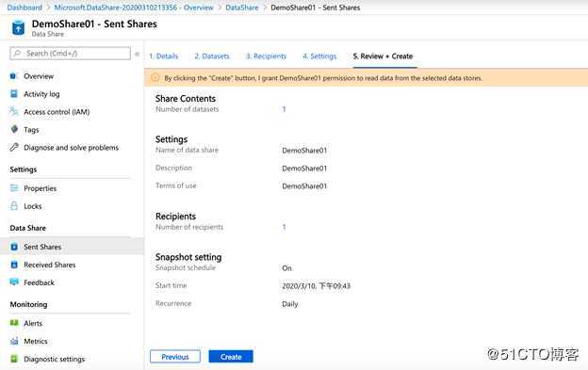
Task: Click the Share Contents heading
Action: 186,99
